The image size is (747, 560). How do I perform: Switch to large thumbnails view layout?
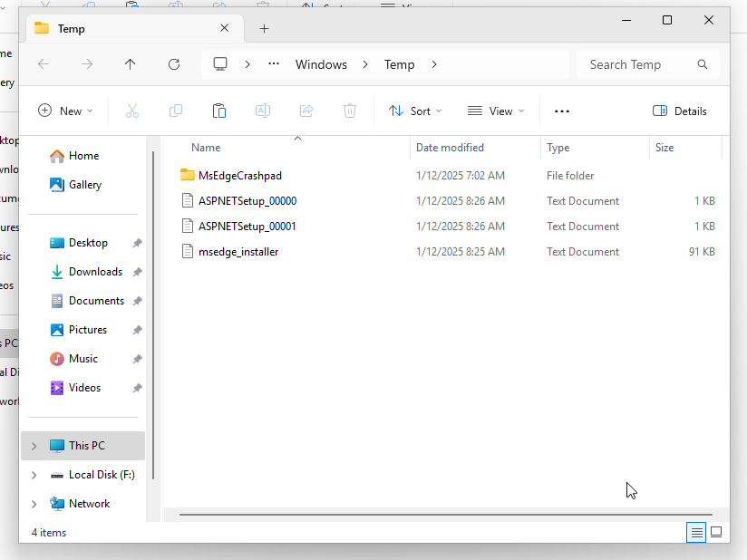click(x=716, y=532)
